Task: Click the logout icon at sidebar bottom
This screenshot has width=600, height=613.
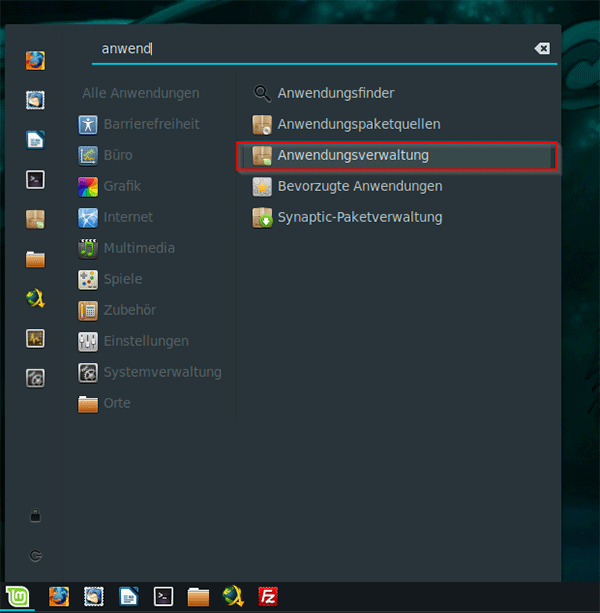Action: click(36, 554)
